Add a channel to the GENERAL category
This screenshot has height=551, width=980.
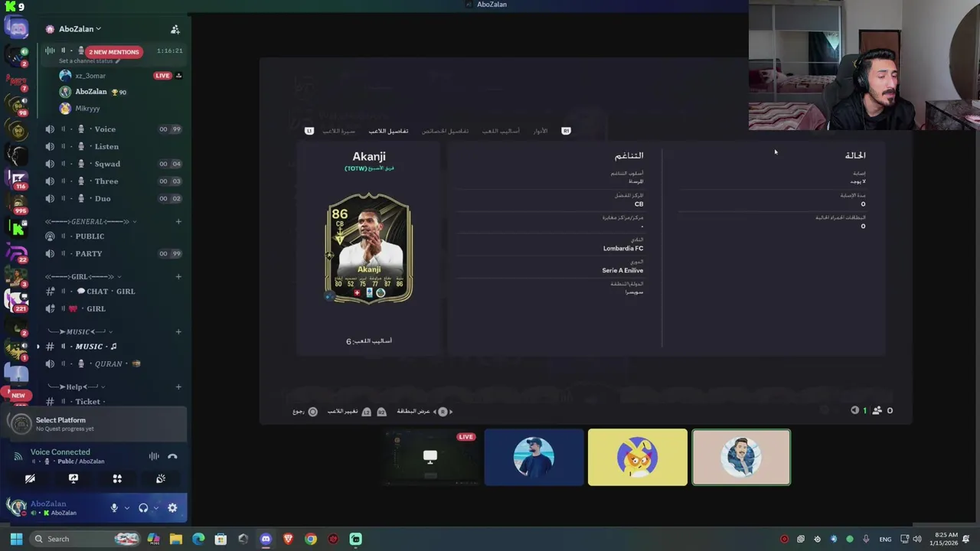(178, 222)
